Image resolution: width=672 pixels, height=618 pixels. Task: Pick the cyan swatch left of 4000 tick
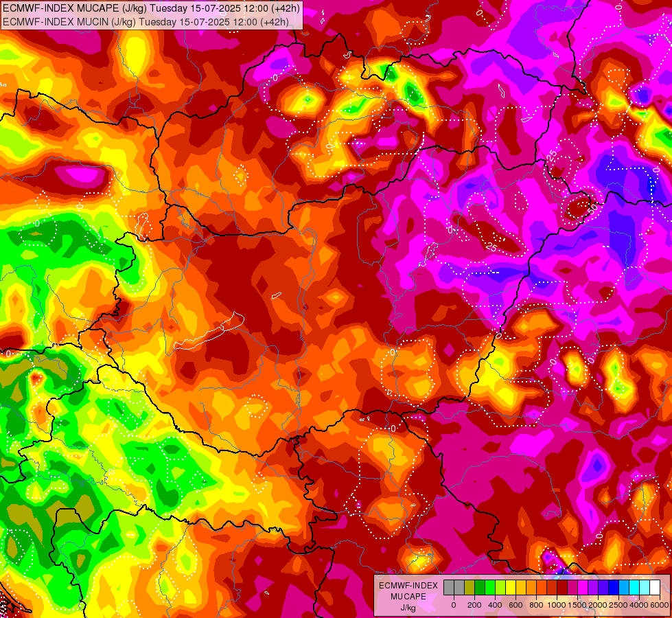coord(634,587)
